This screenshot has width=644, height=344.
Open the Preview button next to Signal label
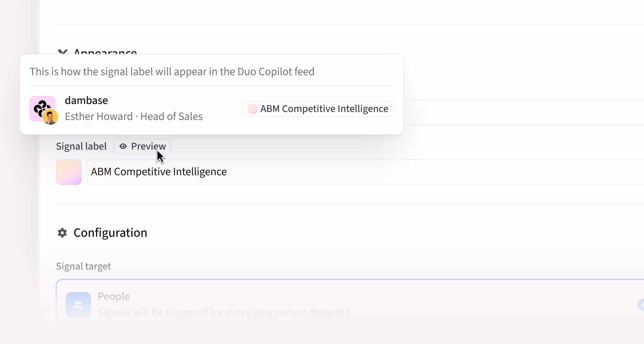tap(142, 146)
